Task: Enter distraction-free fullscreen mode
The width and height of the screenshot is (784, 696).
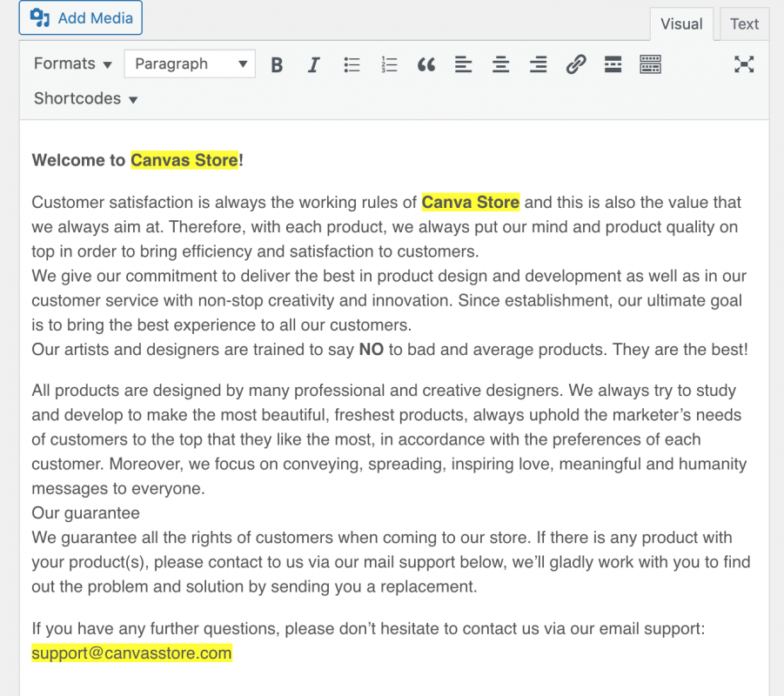Action: pos(744,64)
